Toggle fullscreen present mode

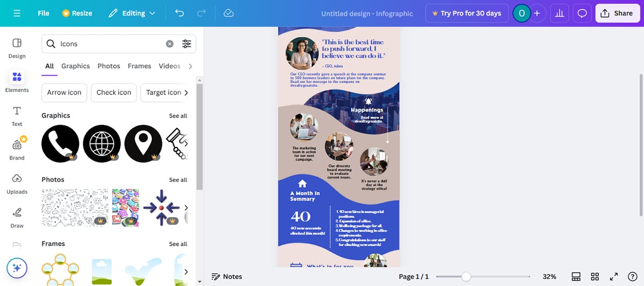click(x=613, y=277)
